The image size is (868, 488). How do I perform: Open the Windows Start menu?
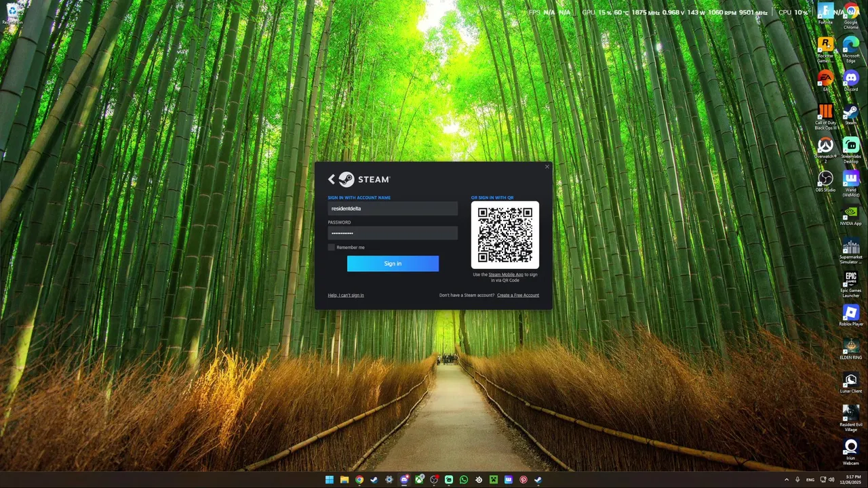(x=330, y=480)
